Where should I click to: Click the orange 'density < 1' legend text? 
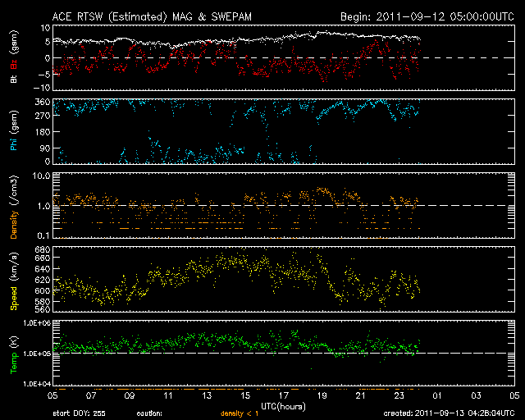click(240, 413)
